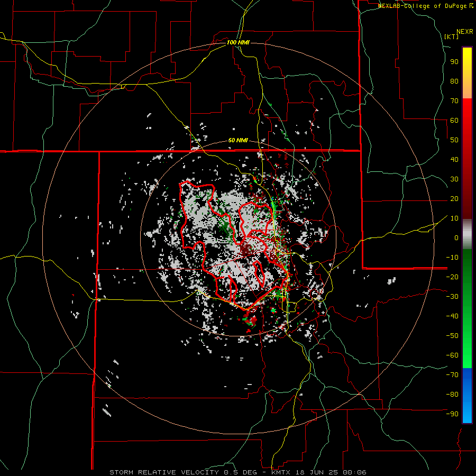Viewport: 476px width, 476px height.
Task: Select the -40 value on the velocity scale
Action: pyautogui.click(x=452, y=316)
